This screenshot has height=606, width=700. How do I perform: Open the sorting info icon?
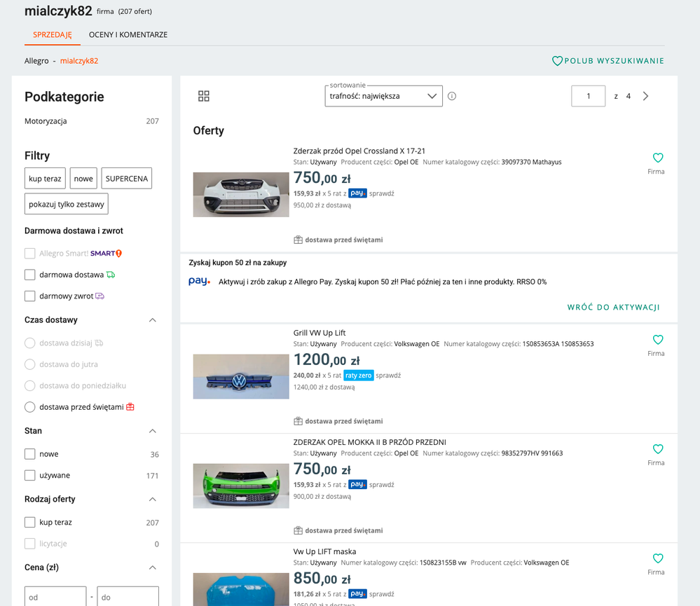pos(452,96)
